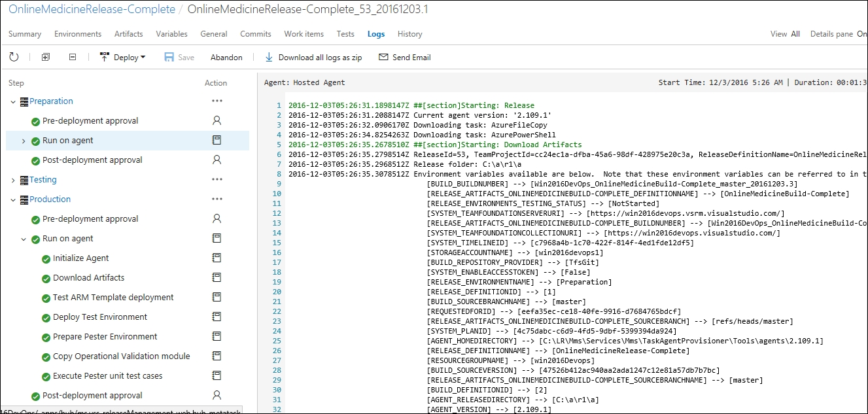Viewport: 868px width, 414px height.
Task: Download all logs as zip
Action: pos(313,58)
